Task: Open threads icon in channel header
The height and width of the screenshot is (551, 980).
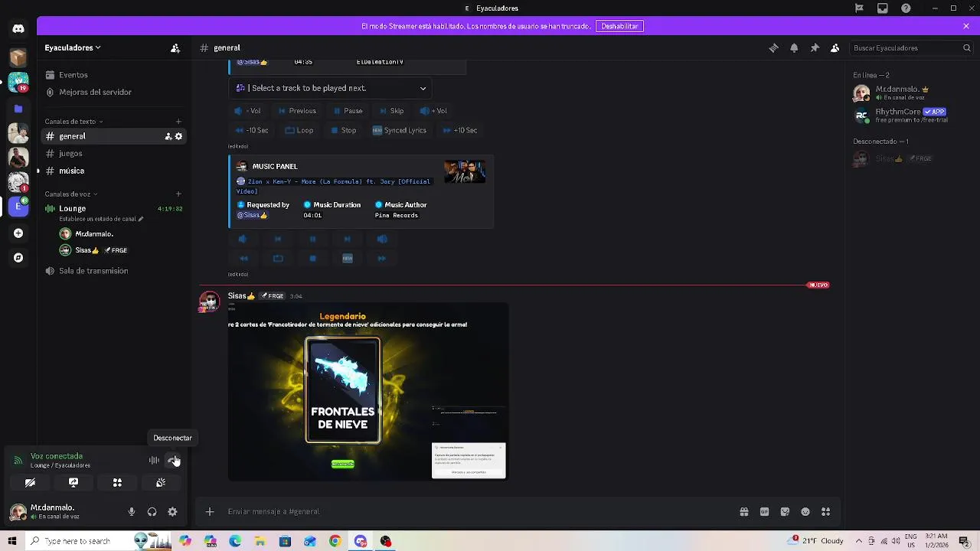Action: 773,47
